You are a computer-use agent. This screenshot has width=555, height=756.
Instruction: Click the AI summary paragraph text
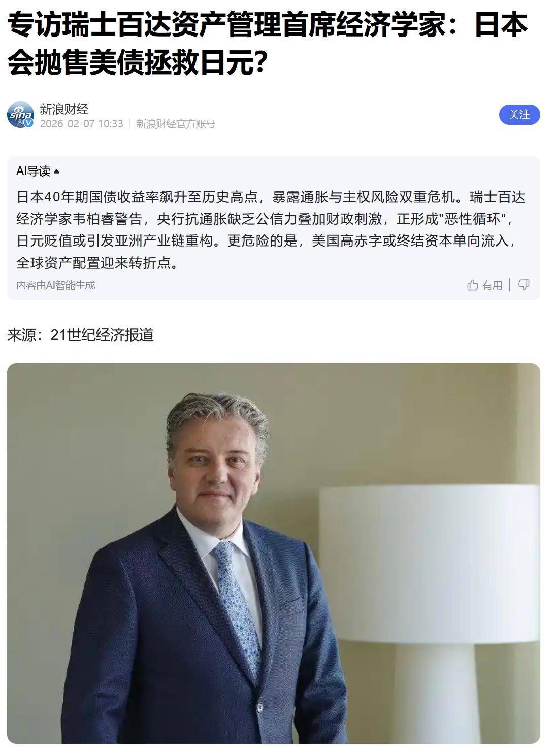pos(271,230)
